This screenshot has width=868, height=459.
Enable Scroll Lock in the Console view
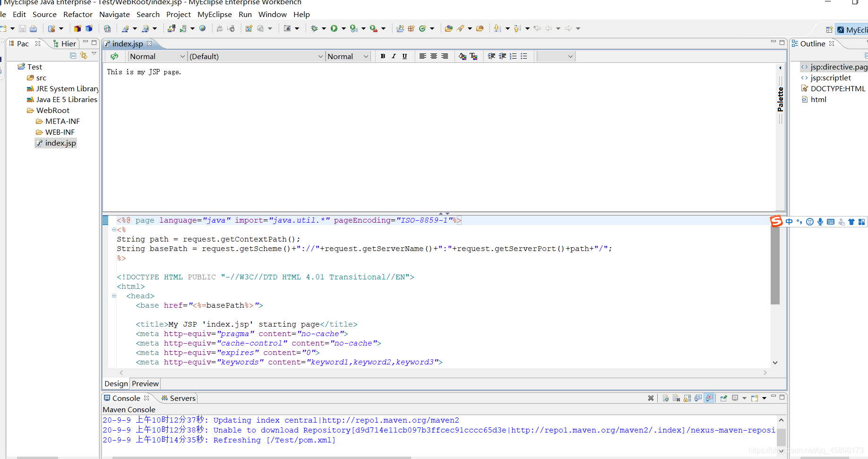pos(687,398)
